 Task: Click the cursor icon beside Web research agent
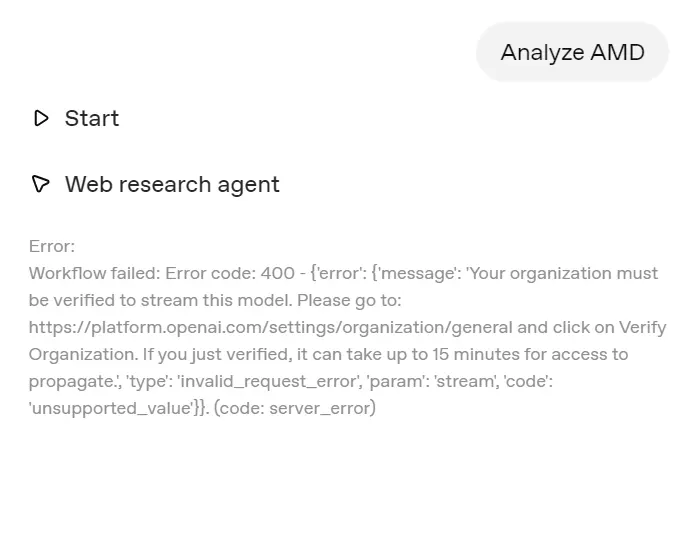[41, 184]
